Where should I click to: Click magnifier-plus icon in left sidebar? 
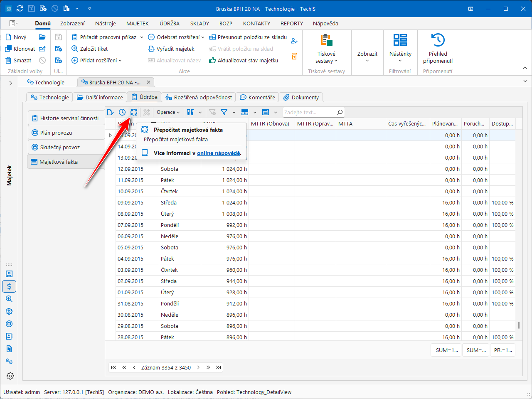click(x=9, y=299)
